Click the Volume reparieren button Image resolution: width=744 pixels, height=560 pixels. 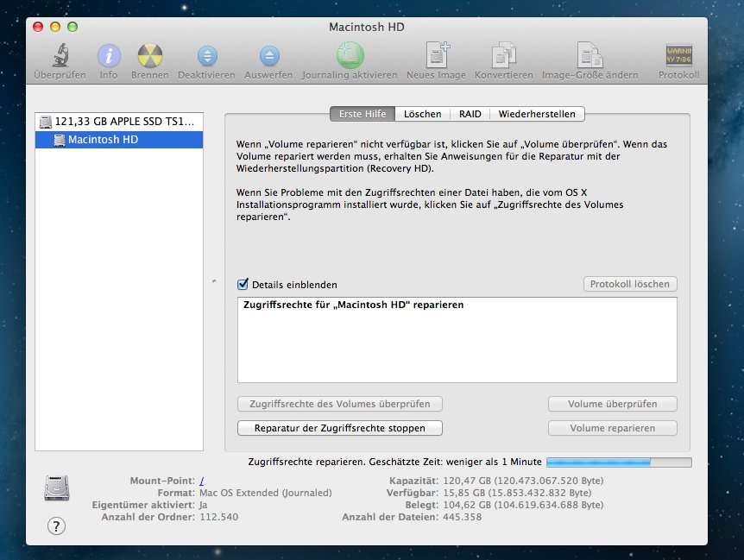click(613, 428)
